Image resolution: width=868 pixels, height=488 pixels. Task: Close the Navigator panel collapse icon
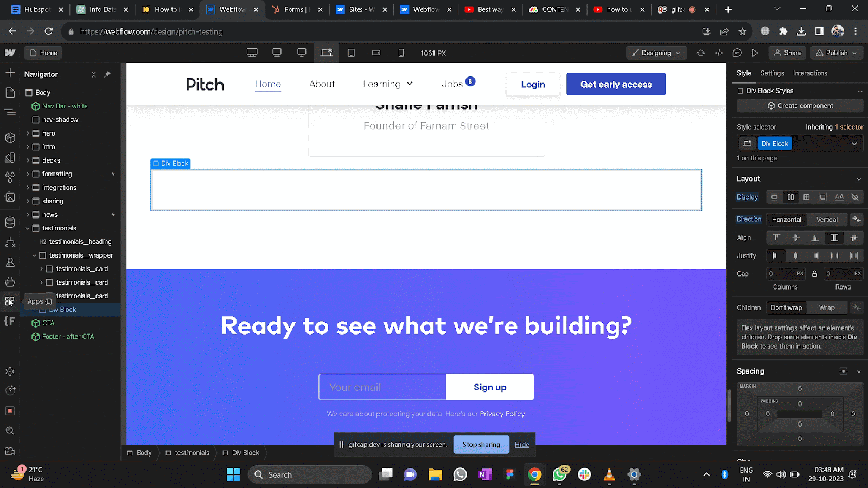click(94, 74)
